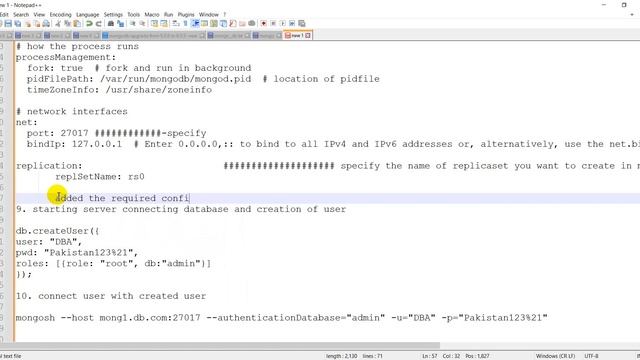Click the Zoom In toolbar icon
The height and width of the screenshot is (360, 640).
click(x=133, y=24)
